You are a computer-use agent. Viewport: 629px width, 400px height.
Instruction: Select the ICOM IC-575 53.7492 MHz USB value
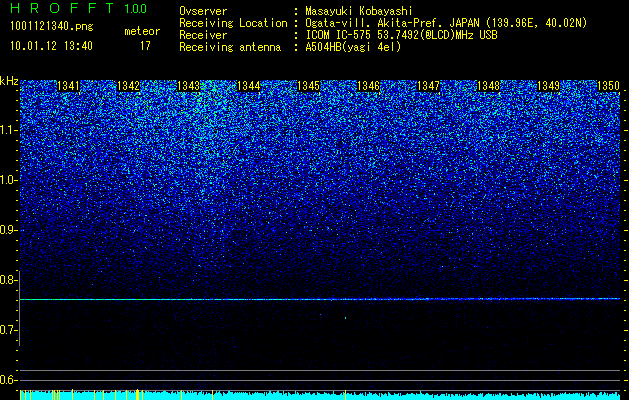coord(401,35)
